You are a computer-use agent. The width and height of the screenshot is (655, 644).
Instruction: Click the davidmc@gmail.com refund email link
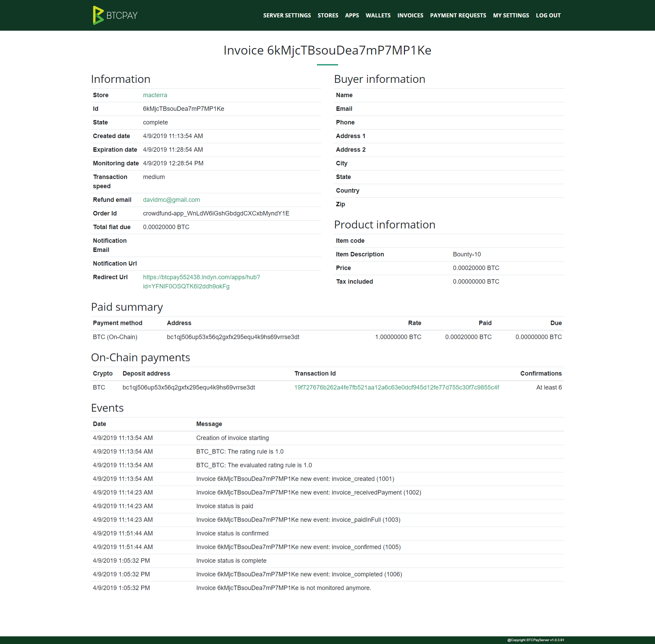171,200
